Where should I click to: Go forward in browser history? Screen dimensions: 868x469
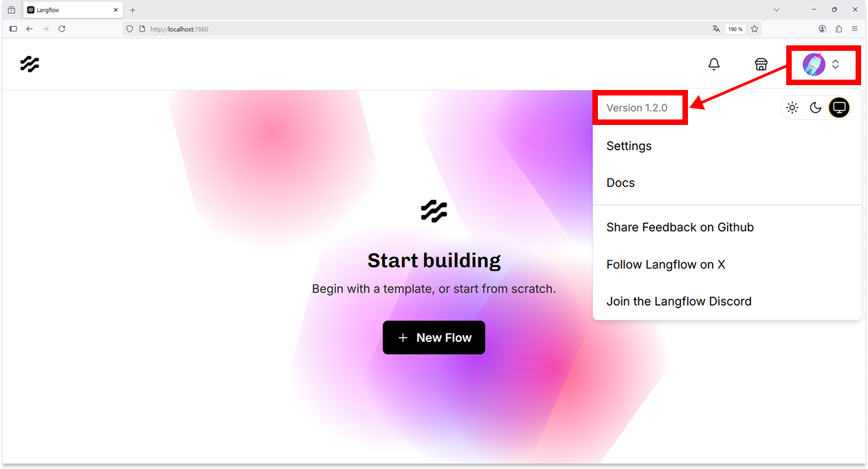coord(45,29)
